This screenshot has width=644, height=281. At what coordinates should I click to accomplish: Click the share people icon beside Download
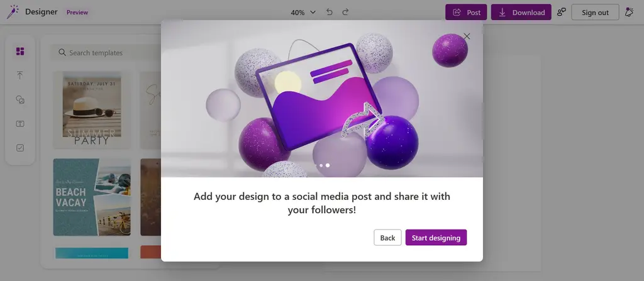click(561, 13)
